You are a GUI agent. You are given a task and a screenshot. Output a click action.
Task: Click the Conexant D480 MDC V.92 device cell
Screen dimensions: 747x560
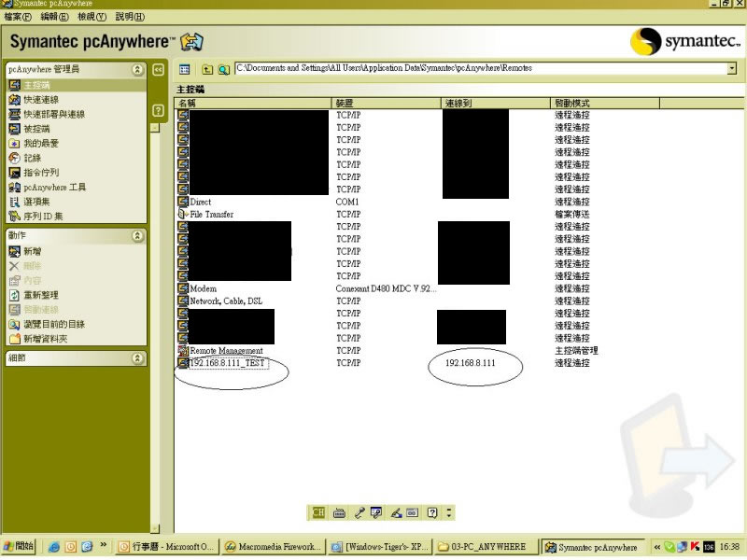pos(386,288)
